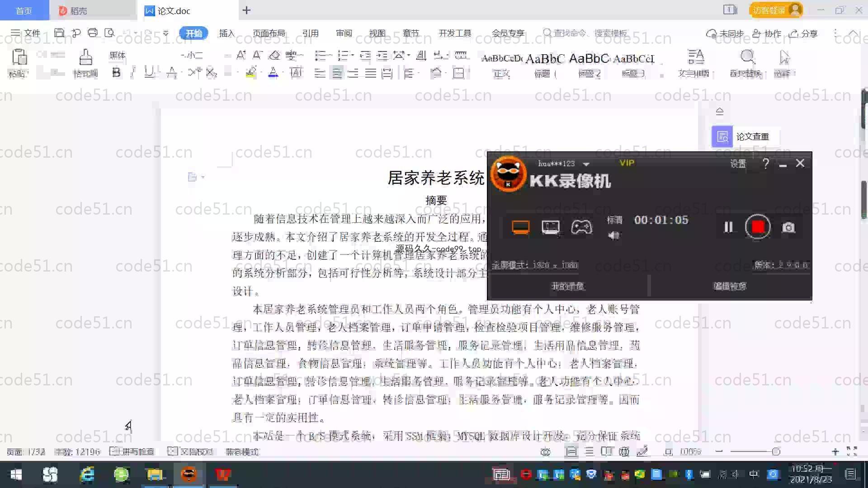
Task: Open 设置 in KK录像机
Action: [x=738, y=164]
